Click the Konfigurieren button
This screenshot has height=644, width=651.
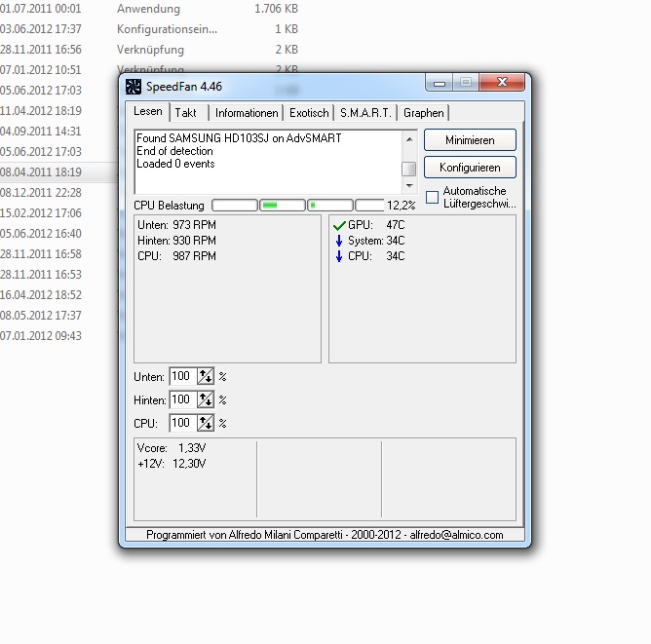[x=470, y=168]
